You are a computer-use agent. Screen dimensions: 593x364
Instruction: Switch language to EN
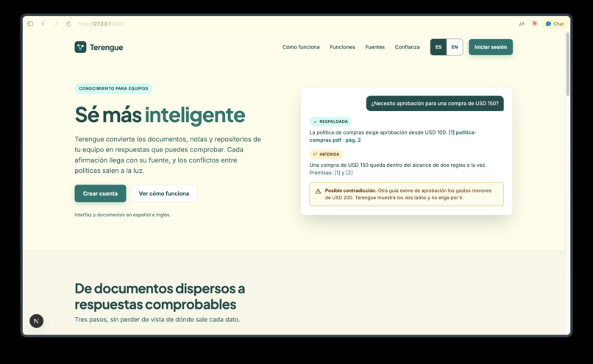(x=455, y=47)
